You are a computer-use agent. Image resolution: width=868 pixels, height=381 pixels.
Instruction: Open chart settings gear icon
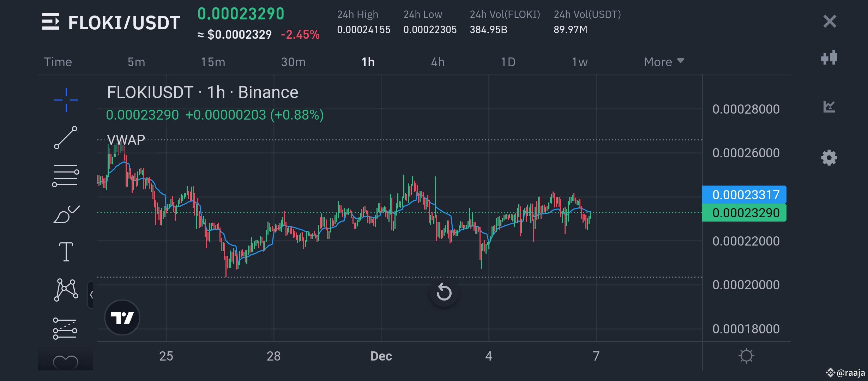tap(829, 158)
